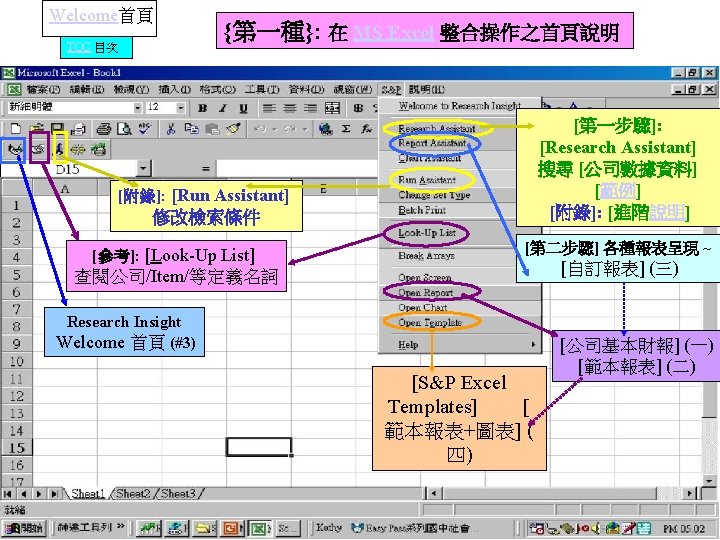Choose Research Assistant from S&P menu

pos(436,128)
